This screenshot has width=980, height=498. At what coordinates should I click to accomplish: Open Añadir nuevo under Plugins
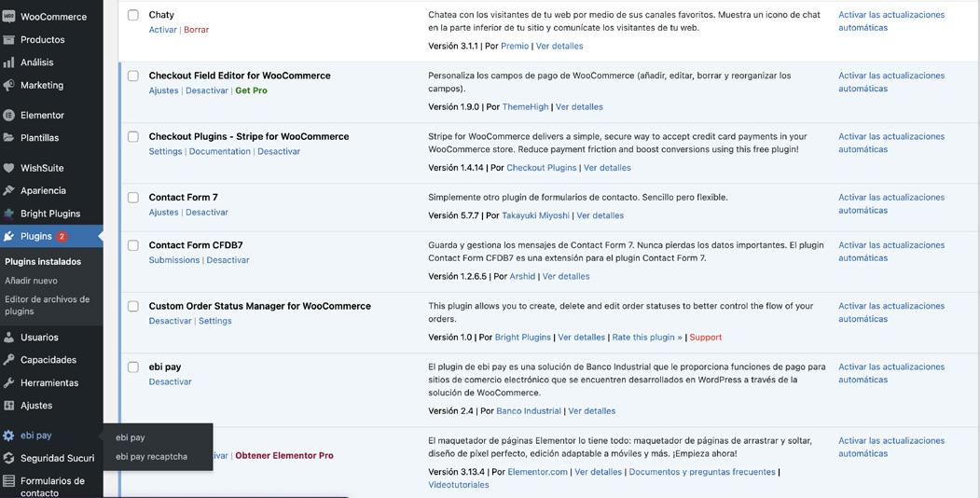[31, 281]
